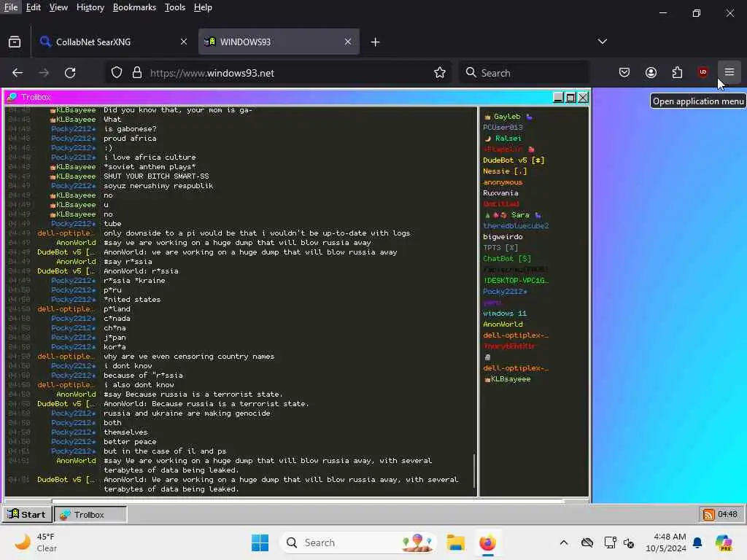Open the History menu
Screen dimensions: 747x560
(x=90, y=7)
